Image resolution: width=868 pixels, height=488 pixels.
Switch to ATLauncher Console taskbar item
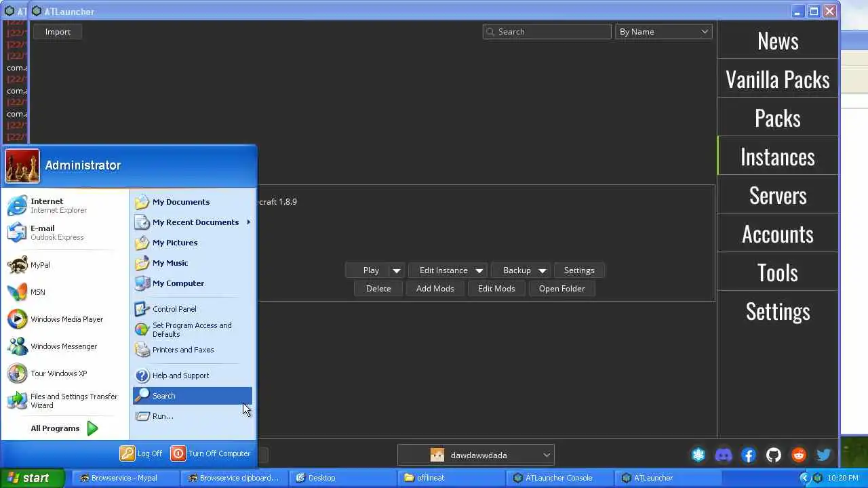(x=559, y=478)
